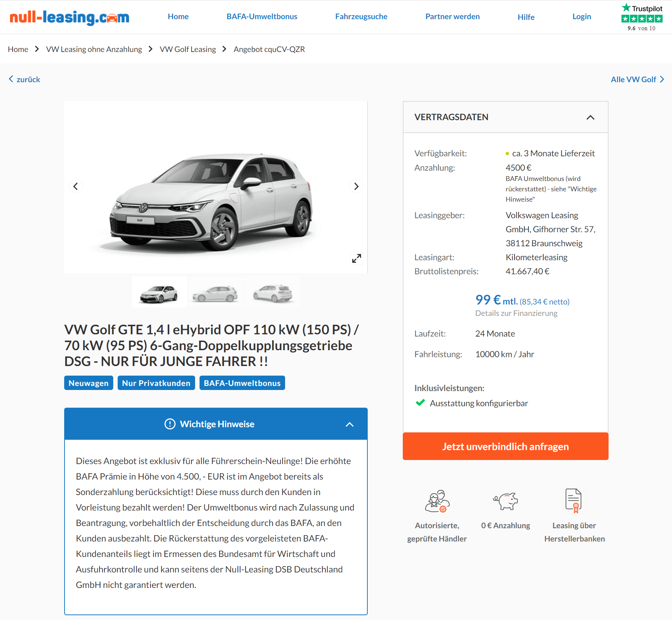The height and width of the screenshot is (620, 672).
Task: Open Hilfe menu item
Action: [526, 17]
